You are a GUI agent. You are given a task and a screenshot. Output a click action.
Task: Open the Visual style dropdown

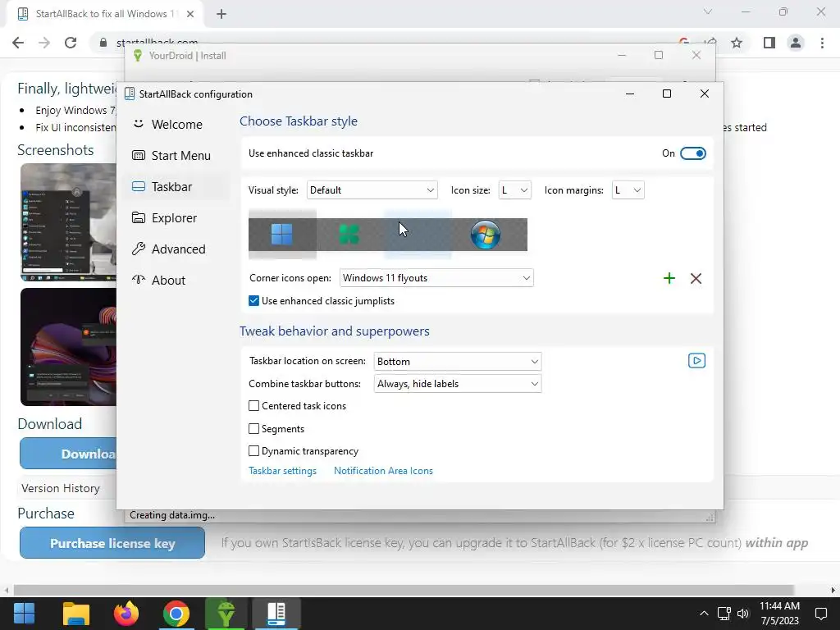(x=372, y=190)
